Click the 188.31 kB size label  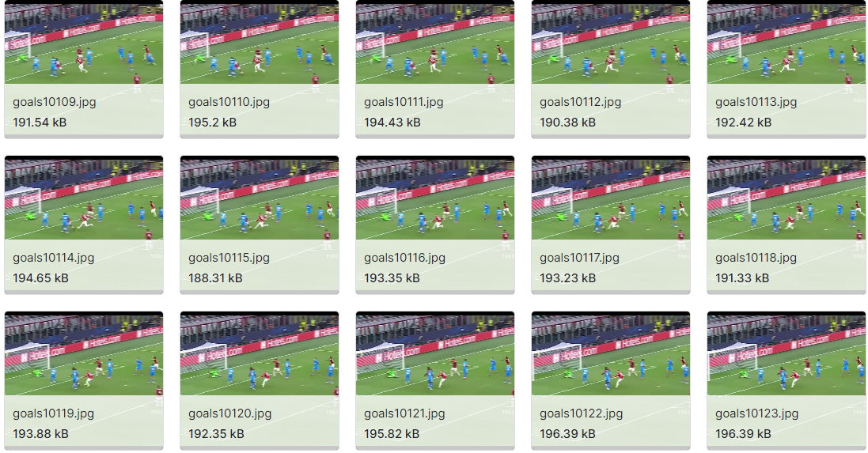click(x=215, y=278)
